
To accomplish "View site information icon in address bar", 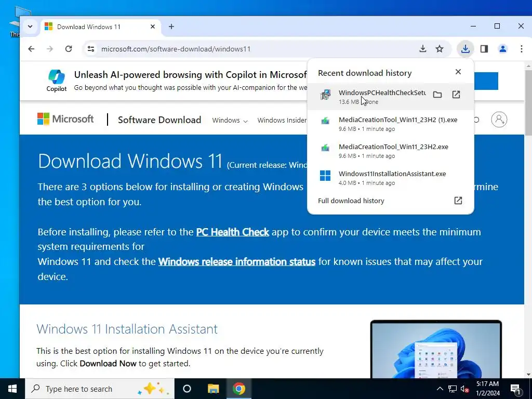I will click(x=91, y=49).
